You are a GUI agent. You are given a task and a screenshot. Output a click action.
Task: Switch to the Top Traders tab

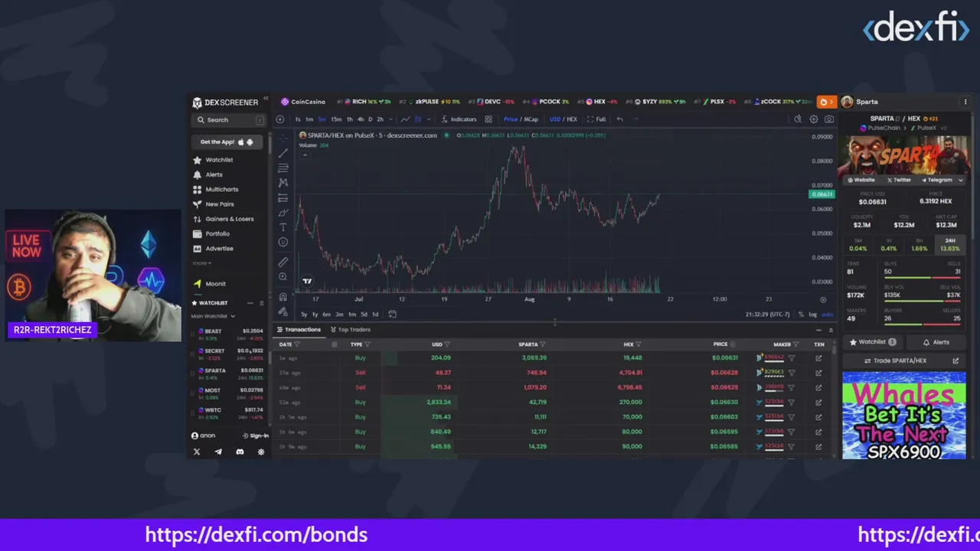350,330
